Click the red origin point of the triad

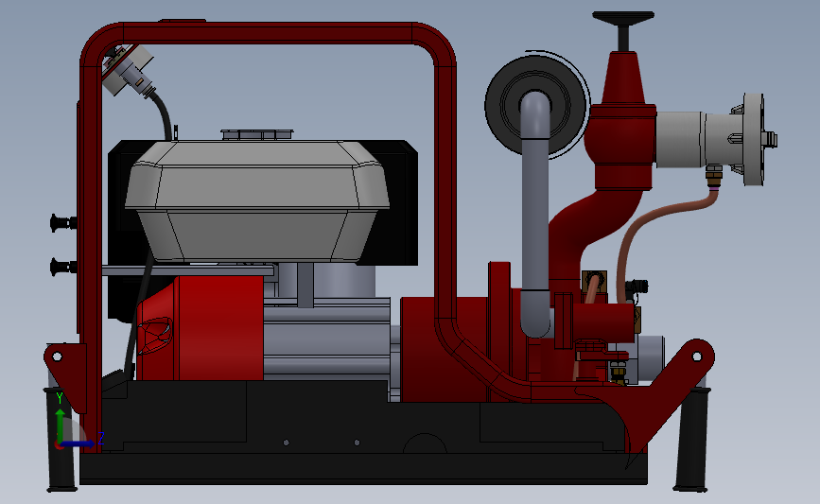59,445
